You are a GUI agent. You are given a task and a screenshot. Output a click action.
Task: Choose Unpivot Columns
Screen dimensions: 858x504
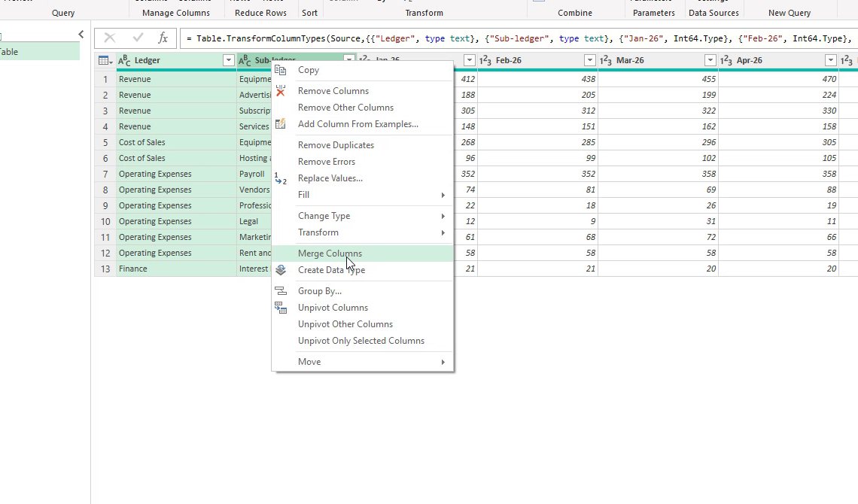tap(362, 308)
